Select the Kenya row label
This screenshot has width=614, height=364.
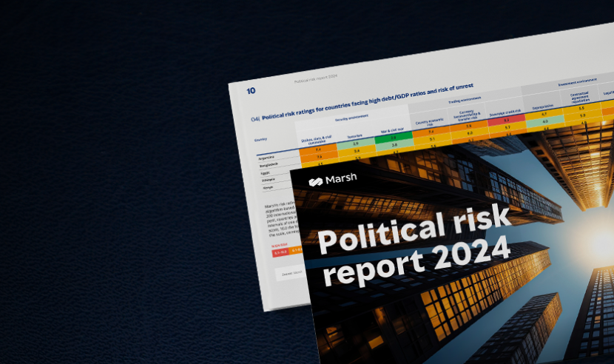[x=268, y=188]
